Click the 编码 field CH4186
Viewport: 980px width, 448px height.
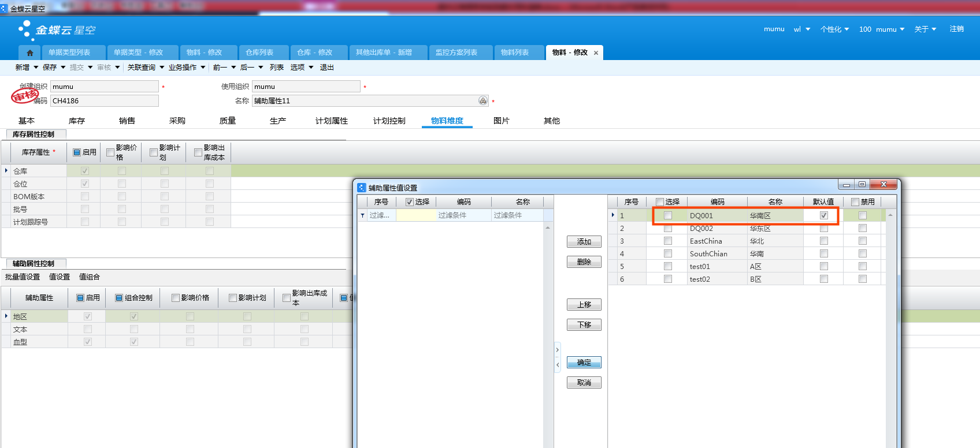tap(105, 101)
